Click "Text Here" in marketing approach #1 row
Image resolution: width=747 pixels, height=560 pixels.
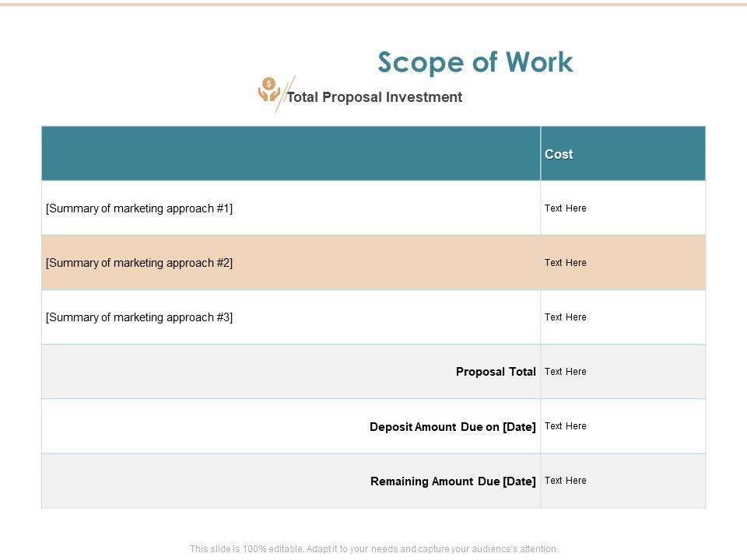point(566,208)
